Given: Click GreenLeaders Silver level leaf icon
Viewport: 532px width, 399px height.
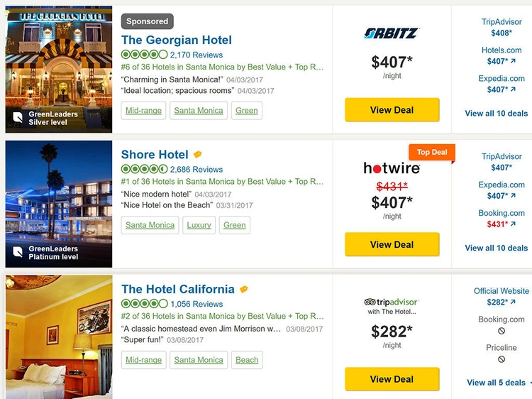Looking at the screenshot, I should point(18,118).
